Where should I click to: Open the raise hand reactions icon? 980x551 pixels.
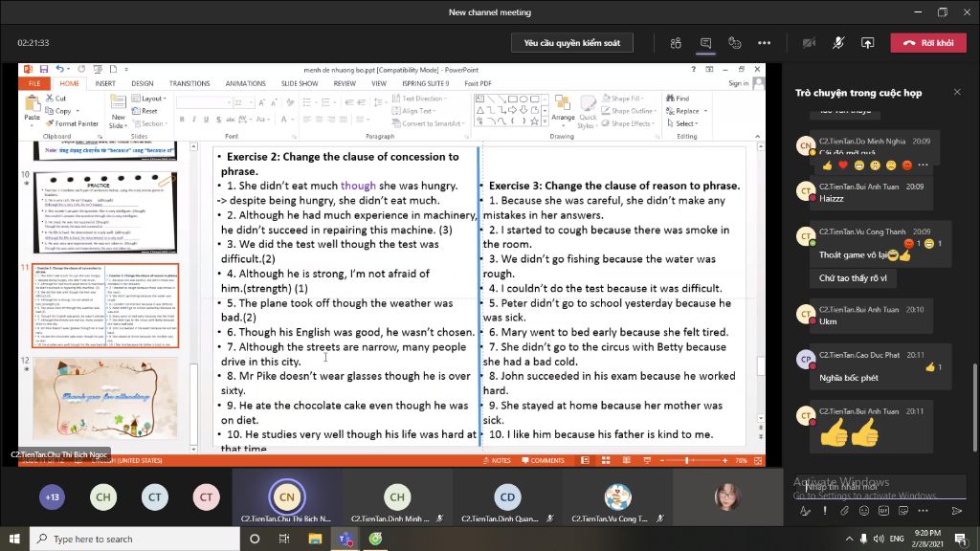click(735, 43)
